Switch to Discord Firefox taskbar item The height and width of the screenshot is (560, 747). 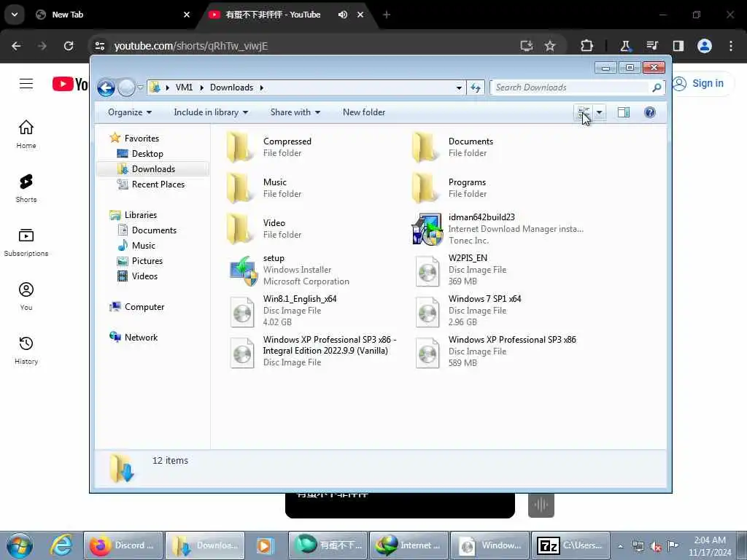coord(124,545)
